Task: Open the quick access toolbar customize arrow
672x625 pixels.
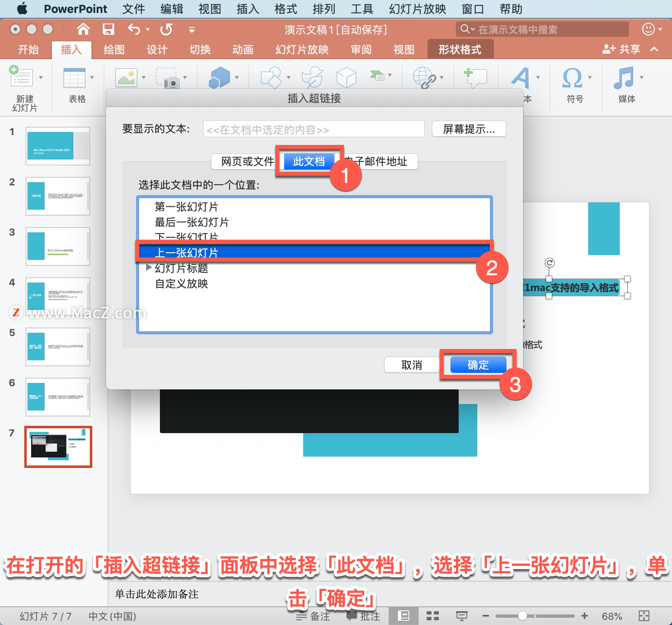Action: pyautogui.click(x=192, y=30)
